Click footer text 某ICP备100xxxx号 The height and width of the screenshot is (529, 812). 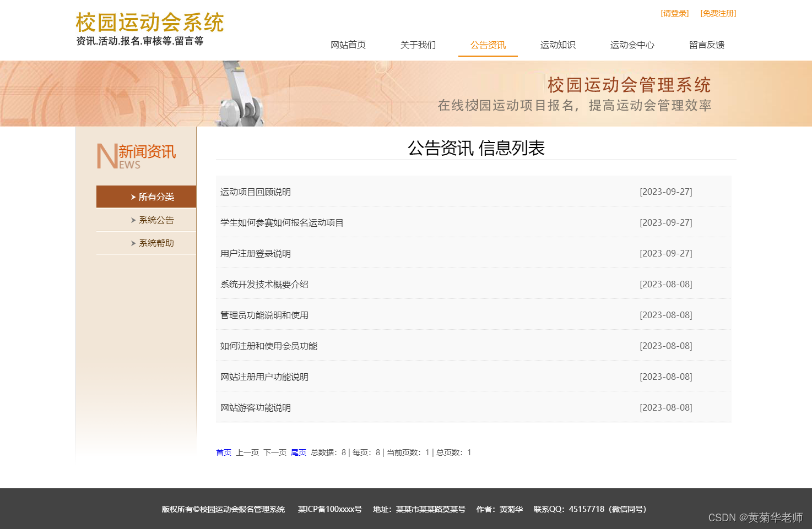click(x=330, y=509)
